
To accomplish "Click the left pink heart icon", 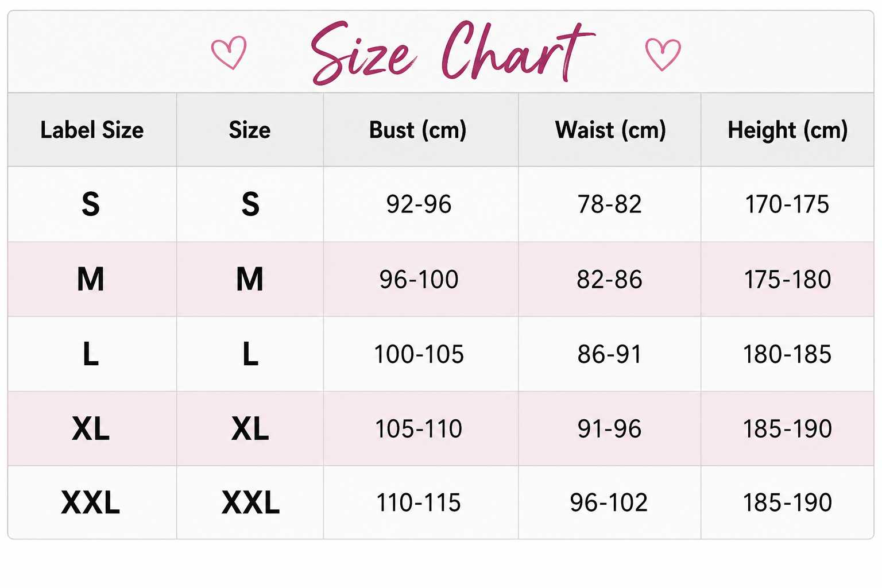I will pos(229,53).
